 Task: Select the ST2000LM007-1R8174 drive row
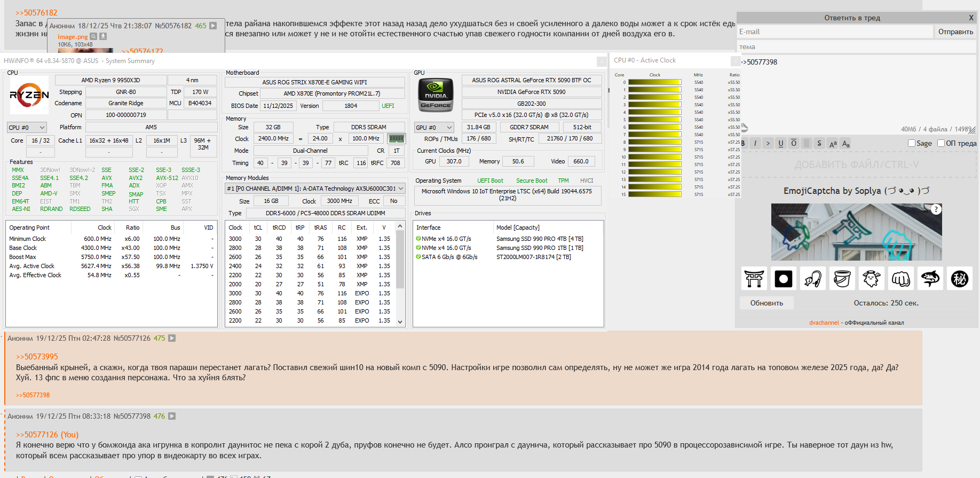point(508,257)
